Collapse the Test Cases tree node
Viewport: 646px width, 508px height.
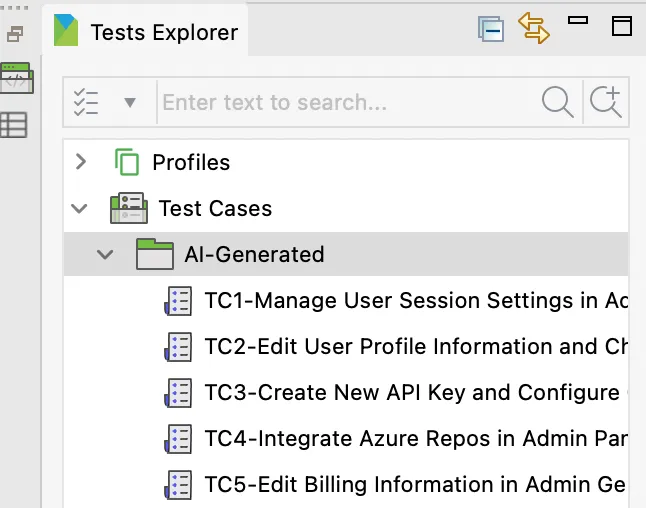tap(80, 208)
